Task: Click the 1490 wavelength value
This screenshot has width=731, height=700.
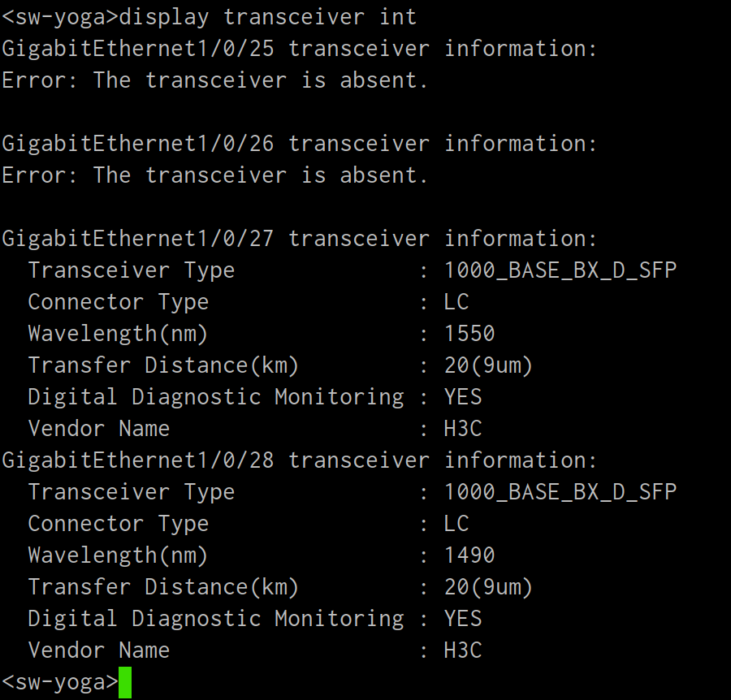Action: click(469, 555)
